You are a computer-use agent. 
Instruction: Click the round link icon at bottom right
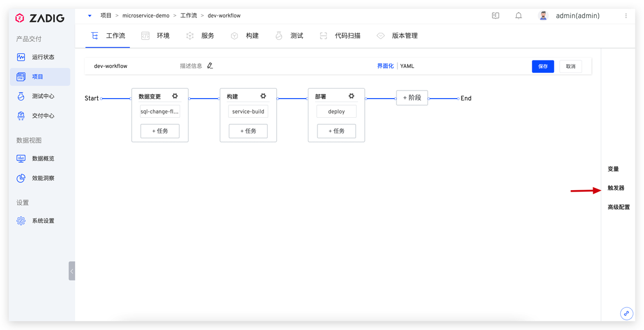point(626,313)
